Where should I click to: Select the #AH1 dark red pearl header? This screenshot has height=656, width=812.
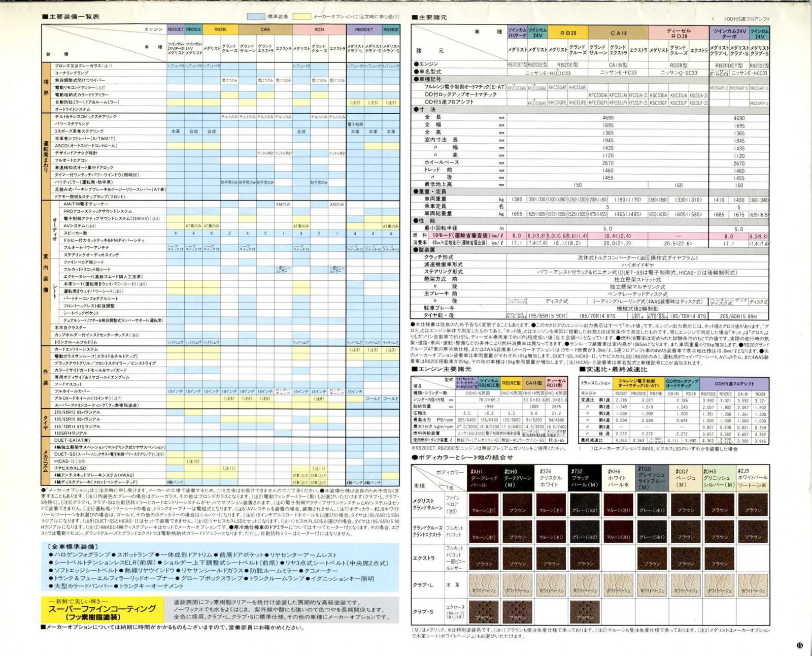coord(484,478)
